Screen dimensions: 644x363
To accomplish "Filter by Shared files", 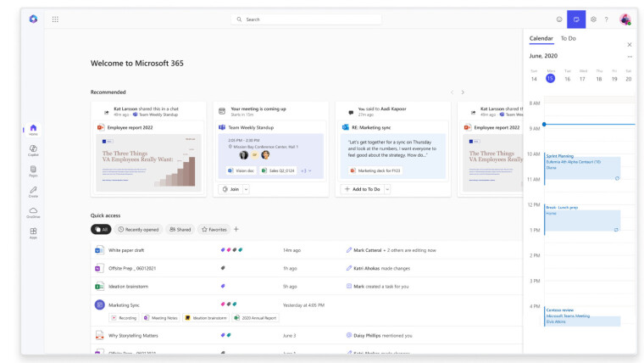I will (180, 229).
